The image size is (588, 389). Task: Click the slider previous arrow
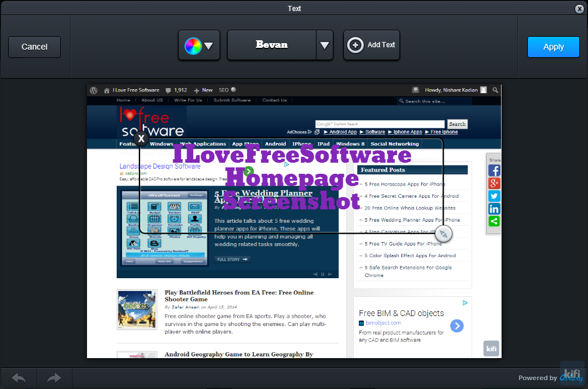(x=315, y=275)
